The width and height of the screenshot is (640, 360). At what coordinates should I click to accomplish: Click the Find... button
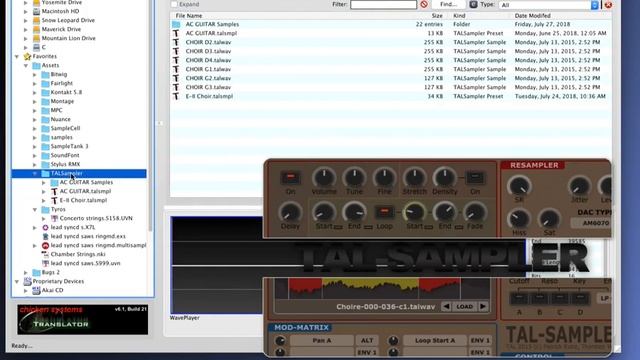tap(449, 4)
